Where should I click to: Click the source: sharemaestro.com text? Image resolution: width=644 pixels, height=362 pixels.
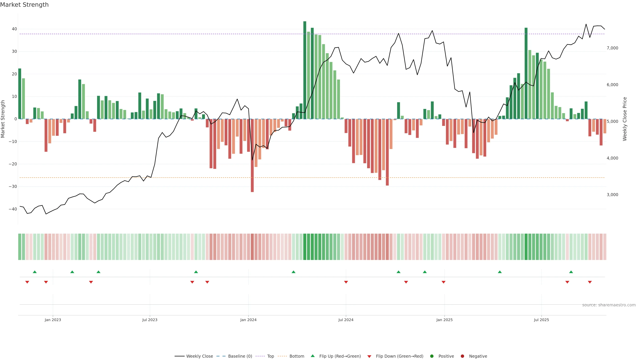[x=609, y=305]
